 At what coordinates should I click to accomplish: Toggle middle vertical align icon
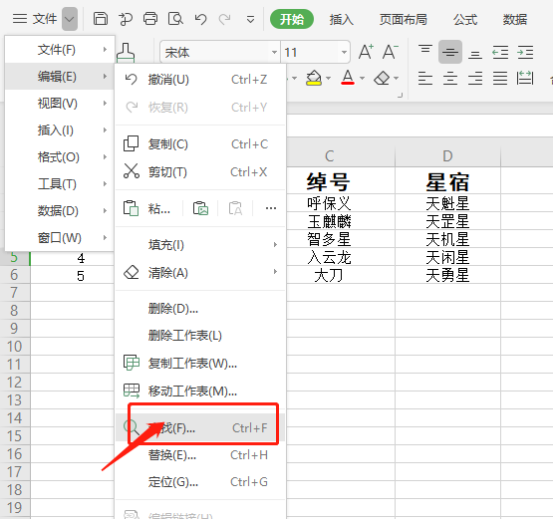450,52
